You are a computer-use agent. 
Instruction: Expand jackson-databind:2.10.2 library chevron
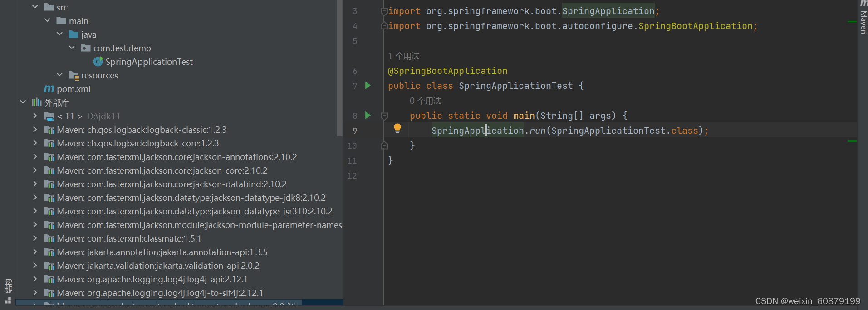(35, 184)
